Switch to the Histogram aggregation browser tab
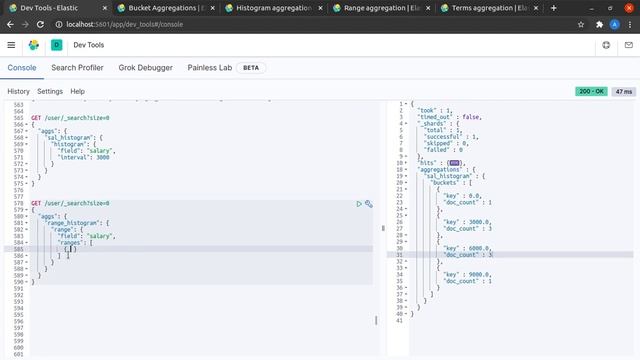This screenshot has height=360, width=640. 273,8
